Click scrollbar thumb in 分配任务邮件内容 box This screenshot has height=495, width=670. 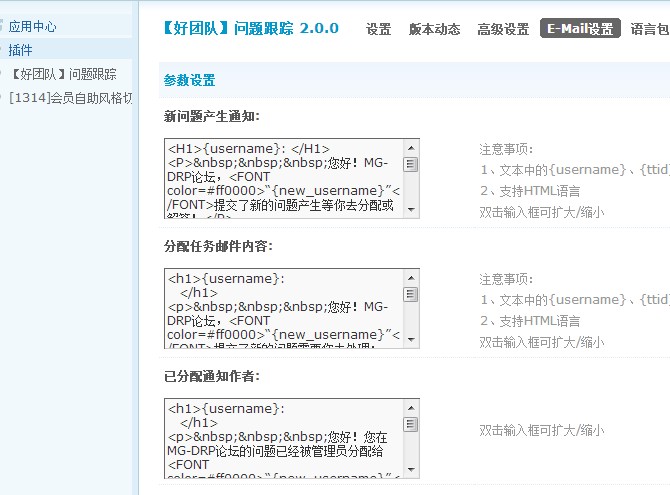point(411,294)
